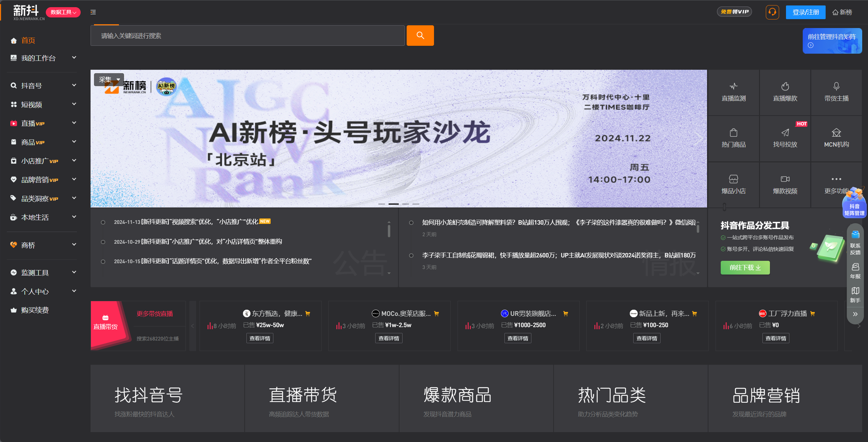
Task: Expand the 抖音号 sidebar menu
Action: 43,85
